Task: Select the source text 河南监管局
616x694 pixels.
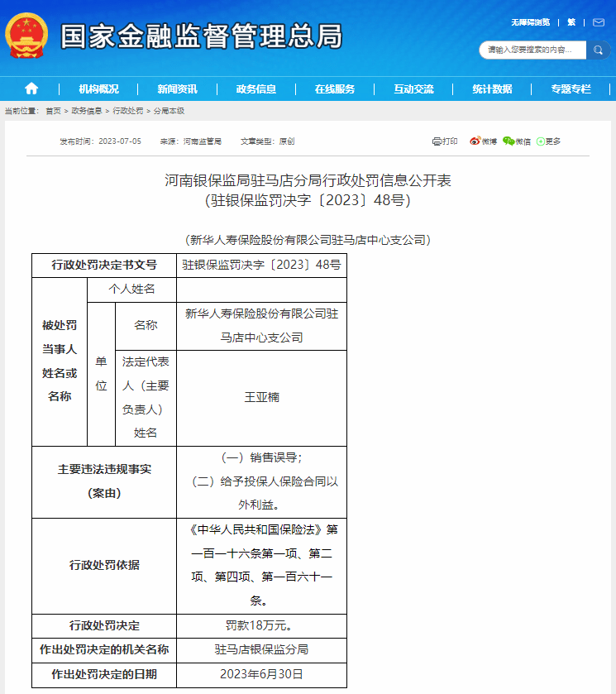Action: pos(203,141)
